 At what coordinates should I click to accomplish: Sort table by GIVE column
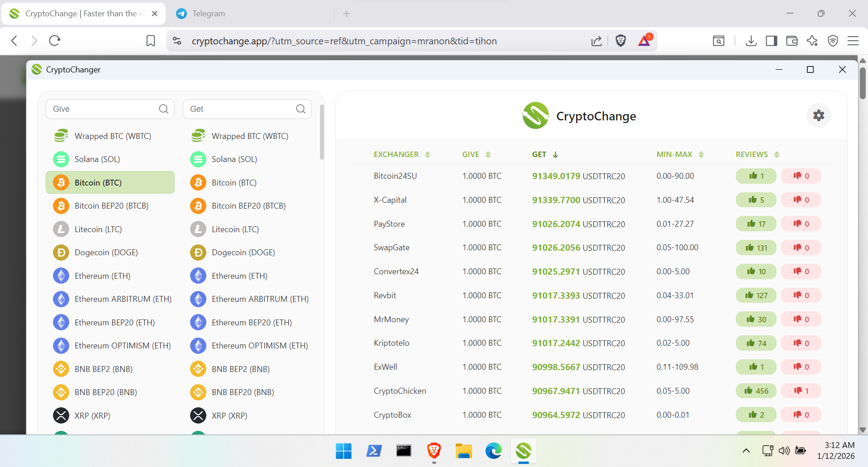click(476, 154)
